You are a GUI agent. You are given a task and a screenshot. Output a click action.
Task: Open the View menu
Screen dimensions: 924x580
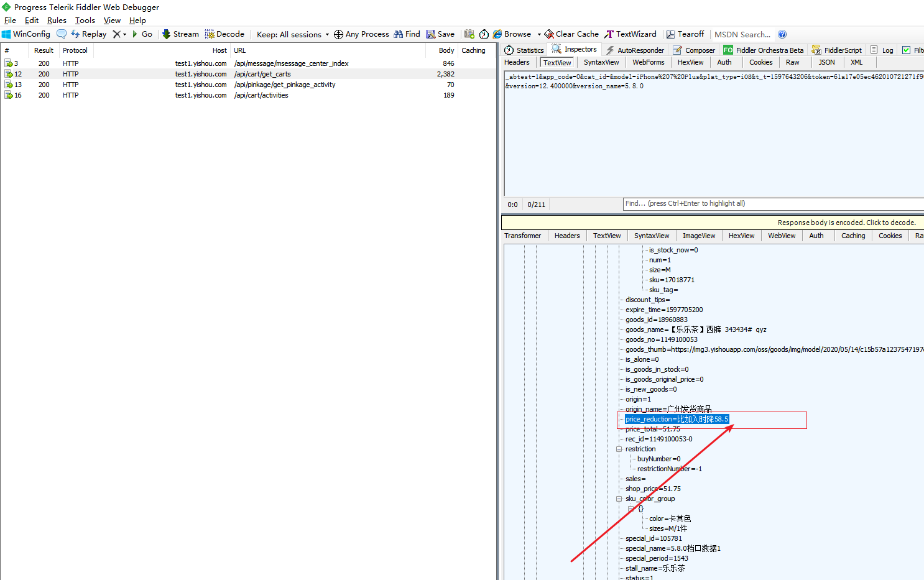[x=112, y=21]
